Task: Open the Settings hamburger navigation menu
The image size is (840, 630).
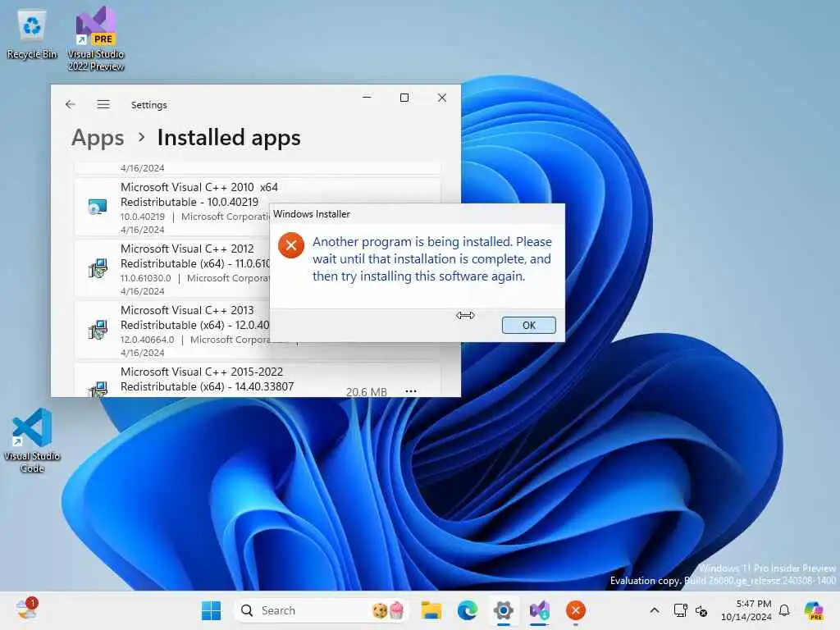Action: click(x=103, y=104)
